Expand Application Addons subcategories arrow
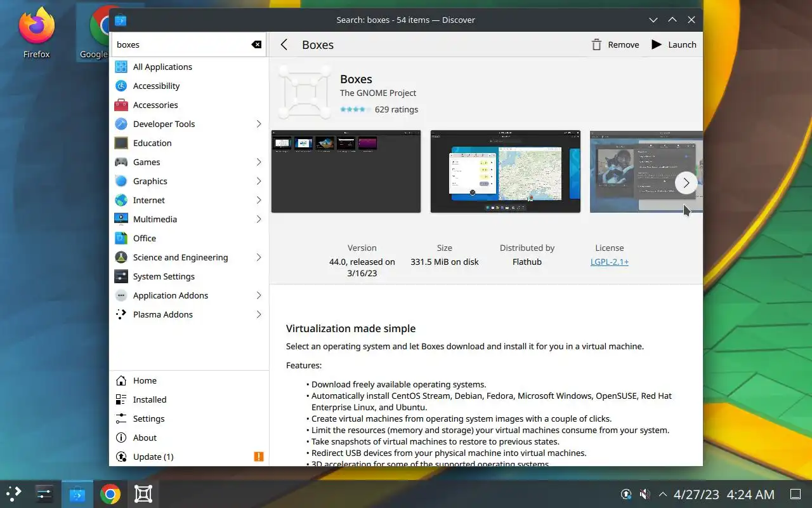 point(259,295)
